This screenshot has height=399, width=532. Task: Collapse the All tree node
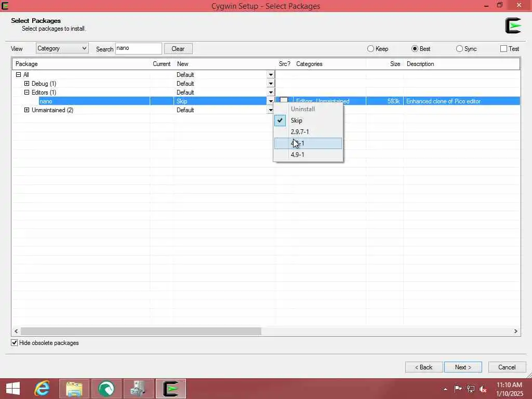tap(18, 75)
